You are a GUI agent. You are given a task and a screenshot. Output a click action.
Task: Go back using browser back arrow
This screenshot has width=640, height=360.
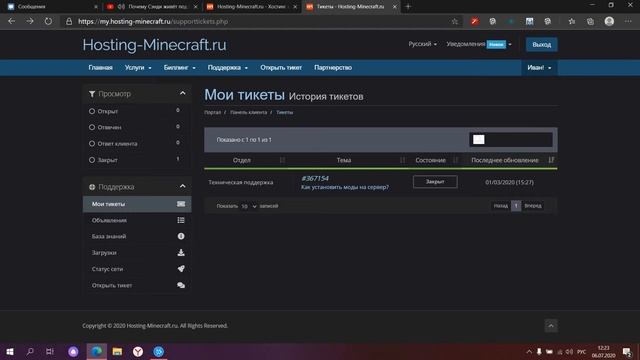11,21
